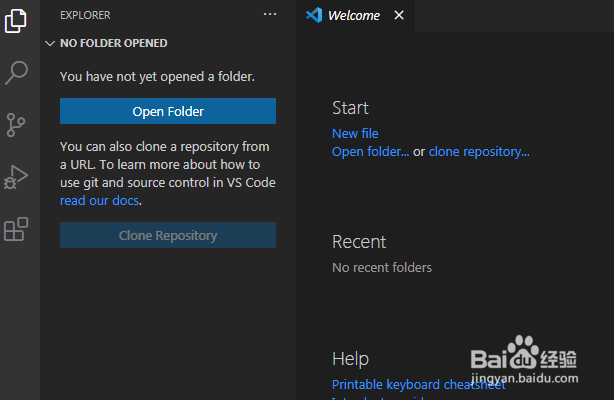
Task: Close the Welcome tab
Action: [399, 15]
